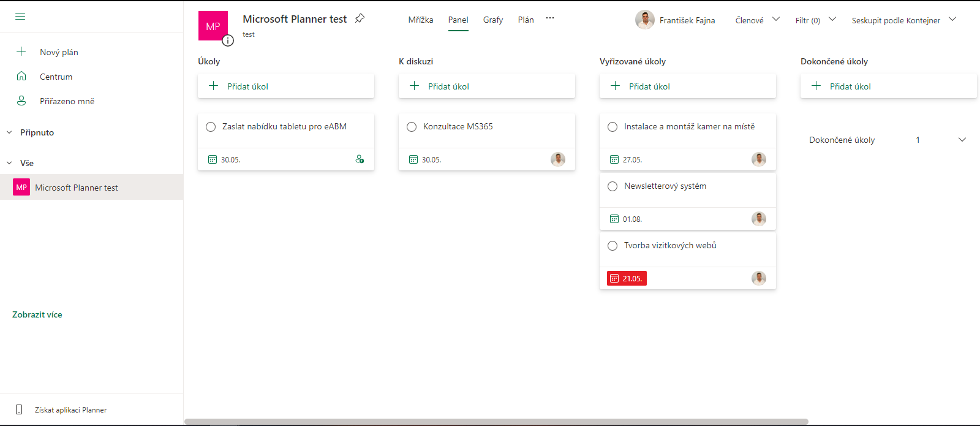This screenshot has height=426, width=980.
Task: Click the Vyřizované úkoly column heading
Action: tap(633, 61)
